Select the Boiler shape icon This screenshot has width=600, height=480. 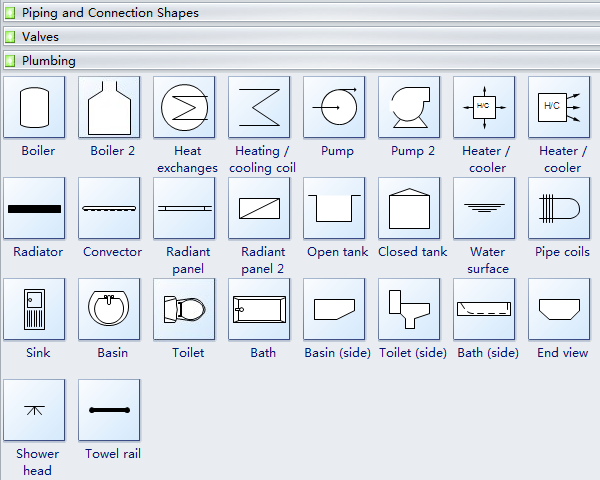(x=34, y=107)
